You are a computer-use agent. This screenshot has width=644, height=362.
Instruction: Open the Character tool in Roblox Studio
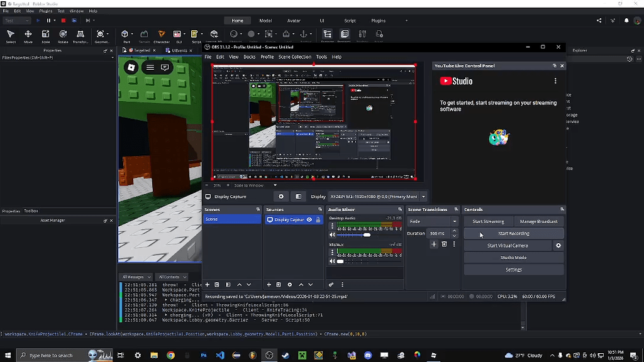[162, 36]
